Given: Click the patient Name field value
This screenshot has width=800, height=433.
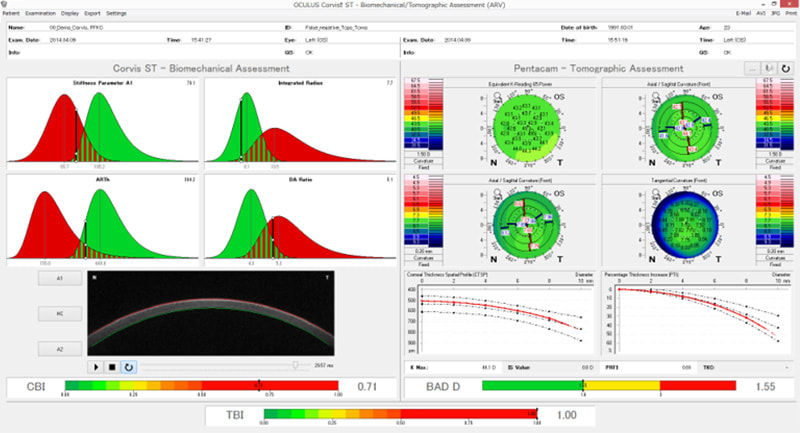Looking at the screenshot, I should [x=76, y=28].
